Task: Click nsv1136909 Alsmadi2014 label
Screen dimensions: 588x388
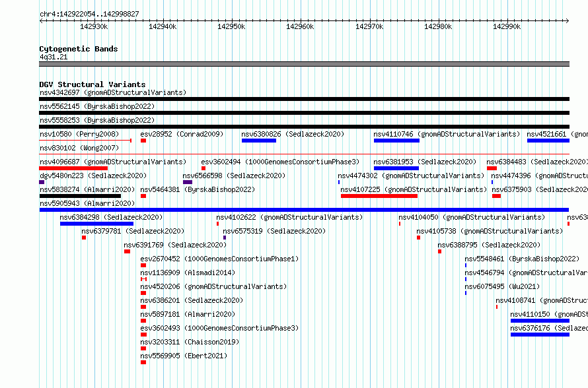Action: point(188,273)
